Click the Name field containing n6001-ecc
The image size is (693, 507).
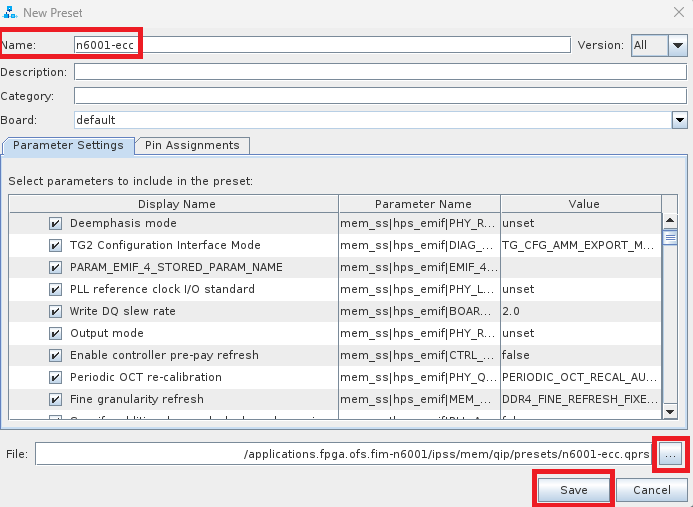coord(320,45)
